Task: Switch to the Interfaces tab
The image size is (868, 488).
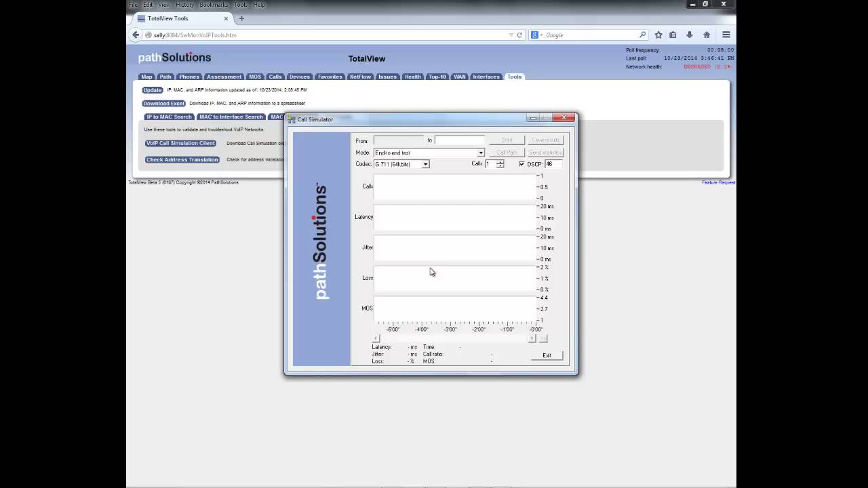Action: tap(486, 77)
